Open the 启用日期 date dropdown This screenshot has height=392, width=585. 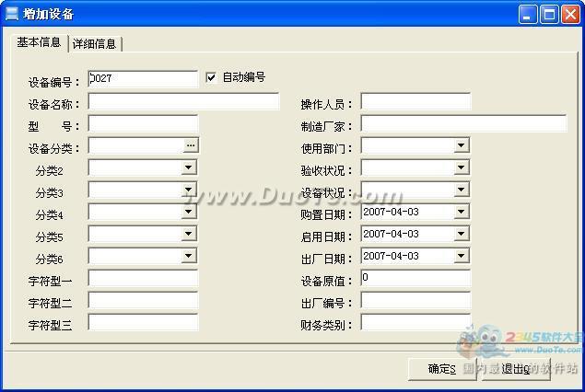462,234
